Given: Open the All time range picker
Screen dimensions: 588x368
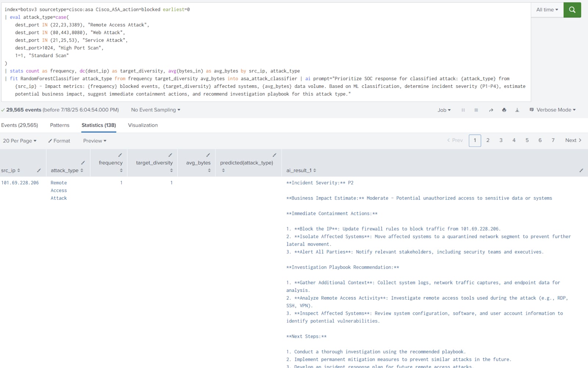Looking at the screenshot, I should point(547,10).
